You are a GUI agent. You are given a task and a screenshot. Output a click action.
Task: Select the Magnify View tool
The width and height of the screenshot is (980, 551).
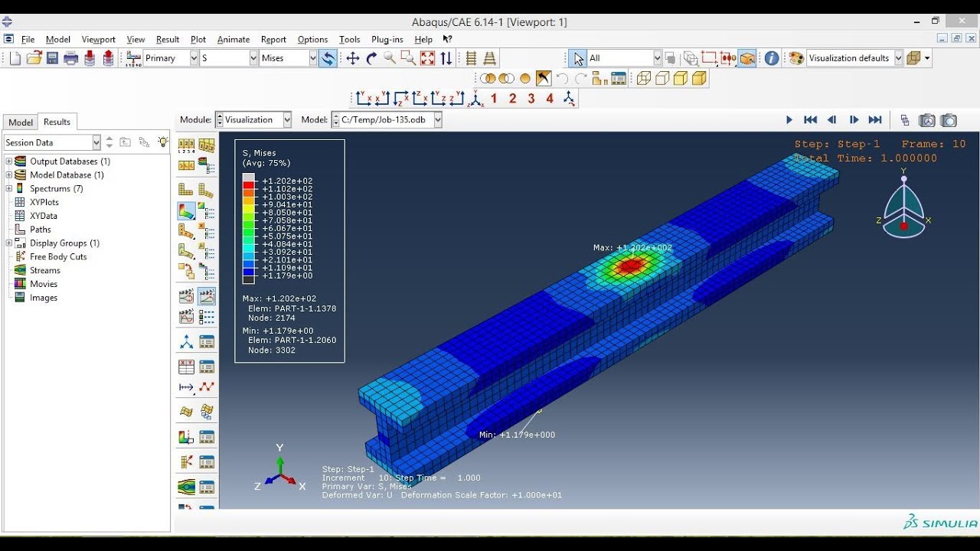click(x=390, y=58)
